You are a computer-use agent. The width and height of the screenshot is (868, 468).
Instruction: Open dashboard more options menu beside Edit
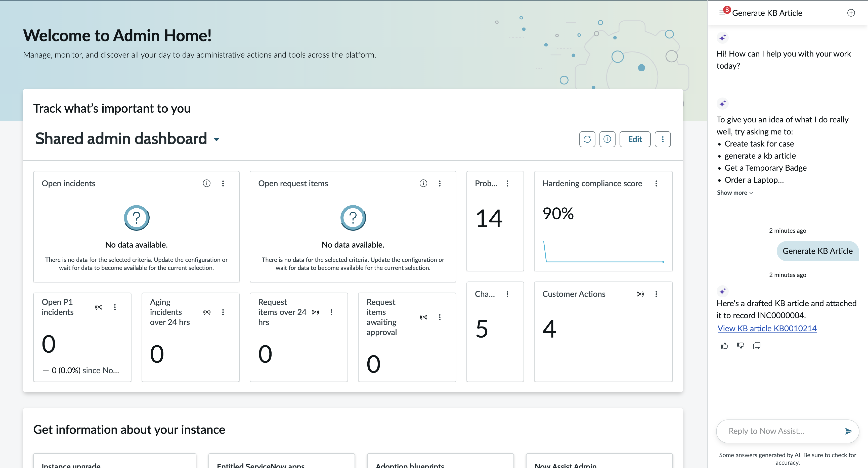point(663,139)
